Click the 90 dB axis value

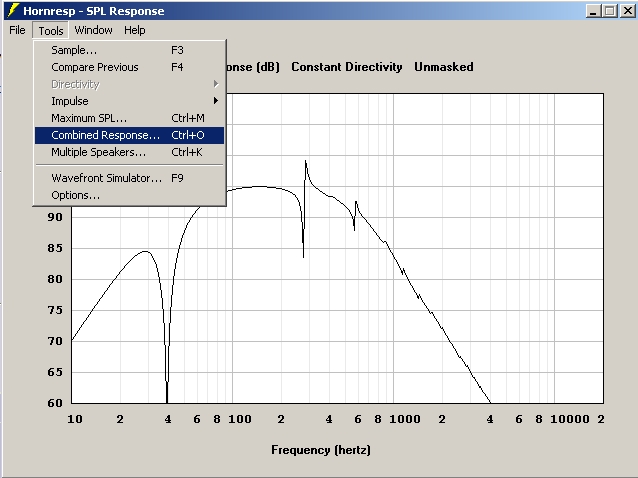pyautogui.click(x=55, y=217)
